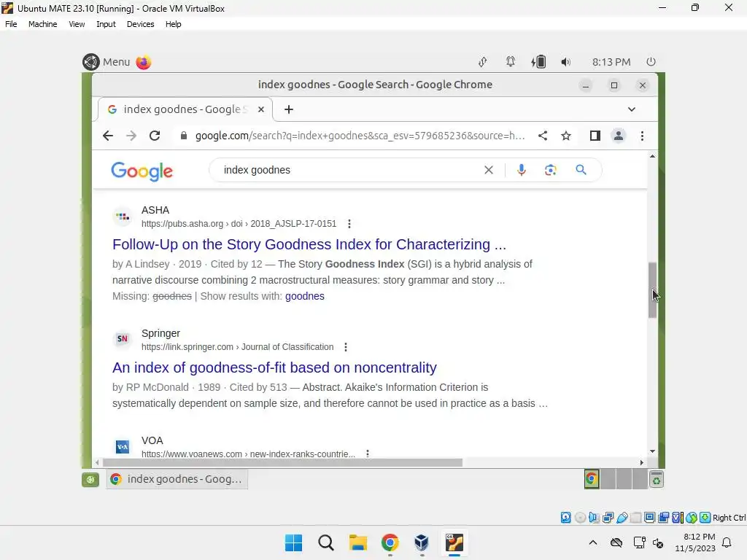Open the VirtualBox View menu
This screenshot has height=560, width=747.
click(x=77, y=24)
